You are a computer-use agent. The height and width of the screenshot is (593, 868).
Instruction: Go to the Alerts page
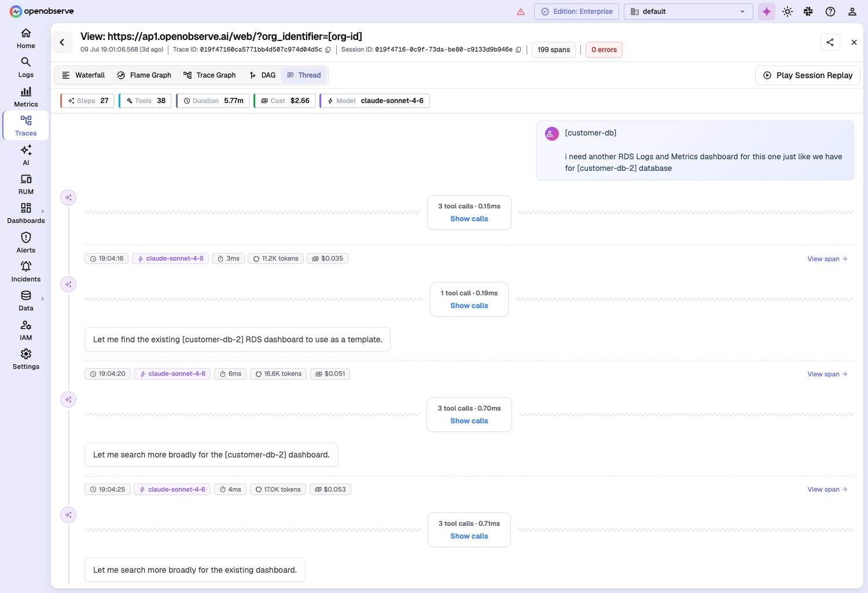pyautogui.click(x=25, y=243)
